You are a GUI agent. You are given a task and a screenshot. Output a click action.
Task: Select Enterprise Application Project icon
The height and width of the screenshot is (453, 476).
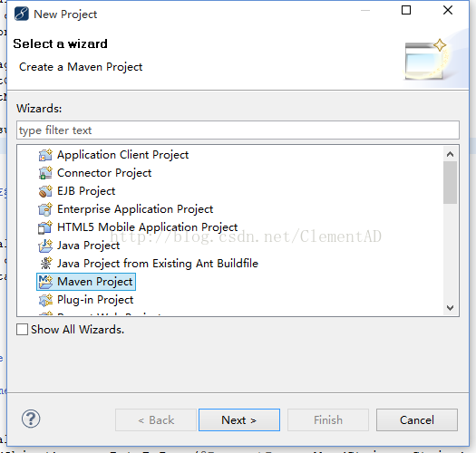45,209
